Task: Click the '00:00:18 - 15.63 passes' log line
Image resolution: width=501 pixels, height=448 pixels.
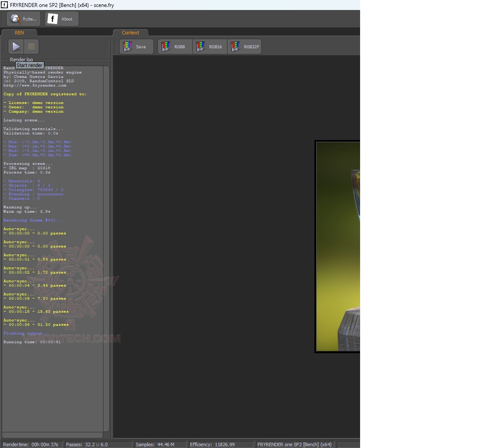Action: coord(36,311)
